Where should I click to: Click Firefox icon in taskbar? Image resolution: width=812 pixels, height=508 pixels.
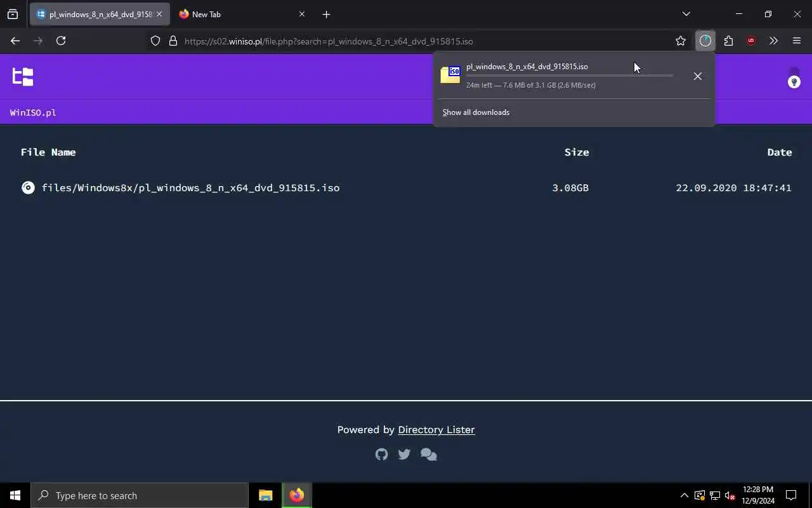[297, 495]
